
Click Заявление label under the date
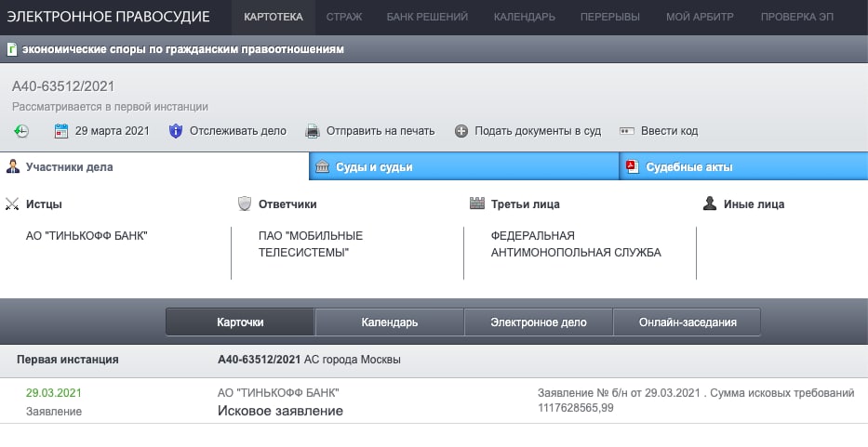54,412
